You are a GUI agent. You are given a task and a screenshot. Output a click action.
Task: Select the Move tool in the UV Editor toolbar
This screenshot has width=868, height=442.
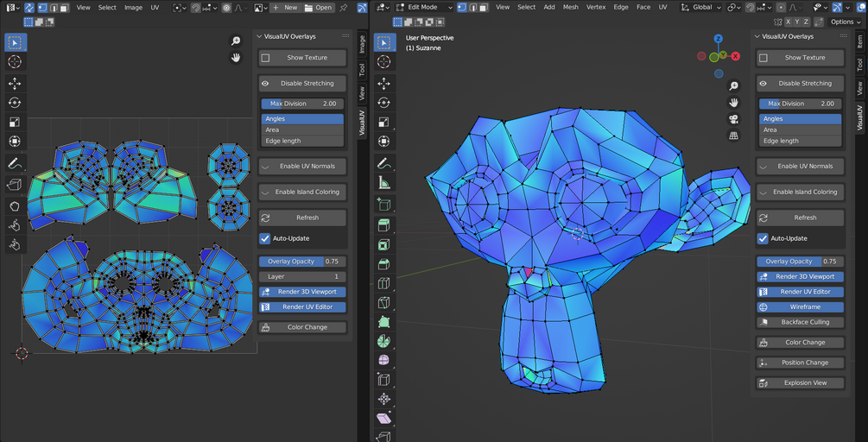16,84
